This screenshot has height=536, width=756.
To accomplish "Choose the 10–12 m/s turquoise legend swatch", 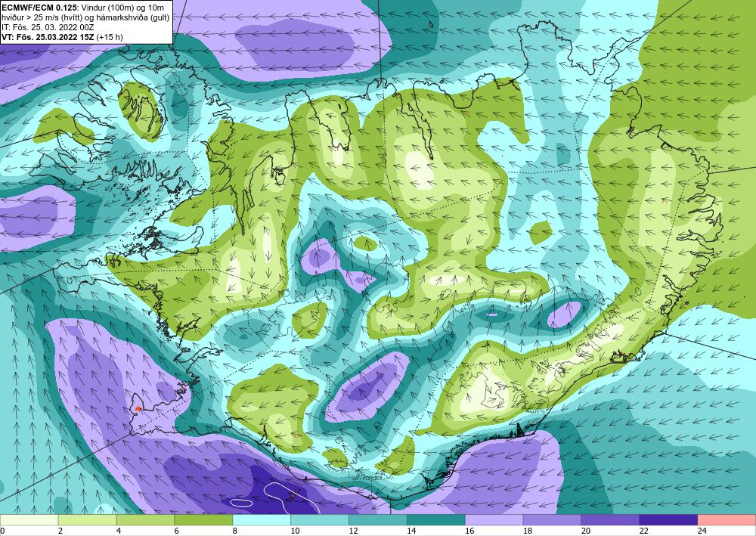I will coord(320,520).
